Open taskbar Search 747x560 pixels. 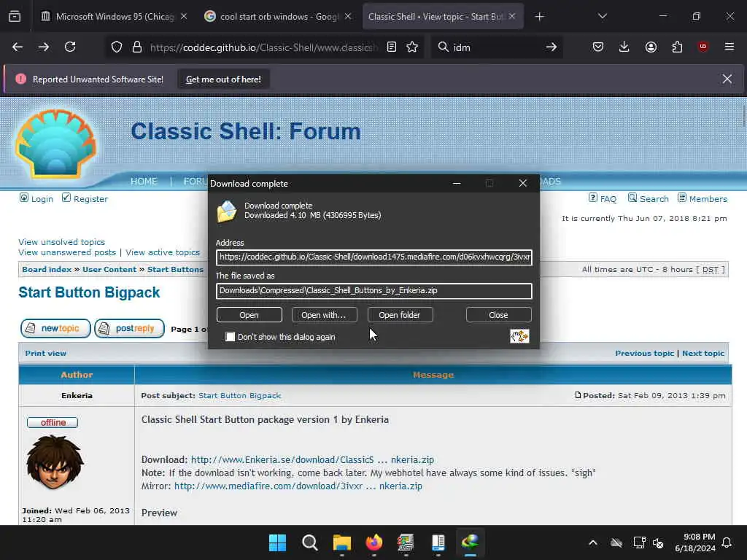point(309,542)
